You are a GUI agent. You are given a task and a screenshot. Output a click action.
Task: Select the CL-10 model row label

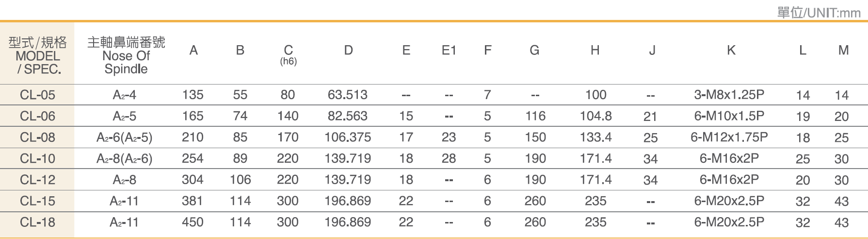click(x=37, y=158)
